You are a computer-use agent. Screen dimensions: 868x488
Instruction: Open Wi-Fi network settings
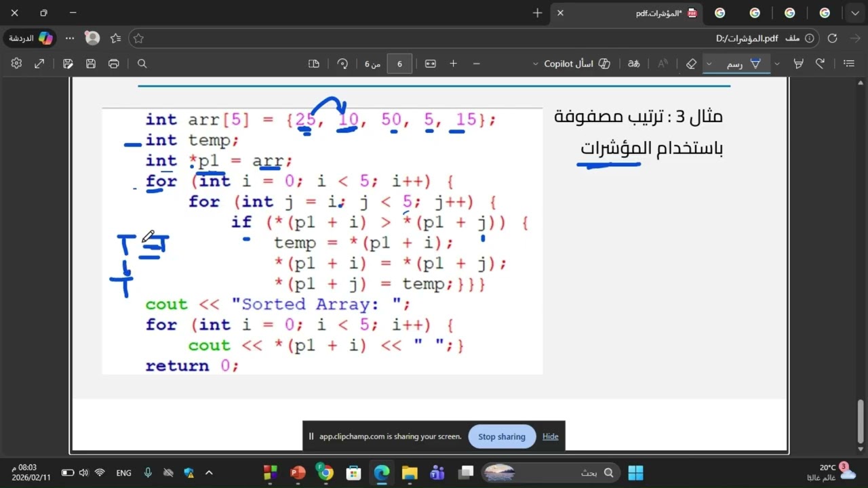(100, 472)
